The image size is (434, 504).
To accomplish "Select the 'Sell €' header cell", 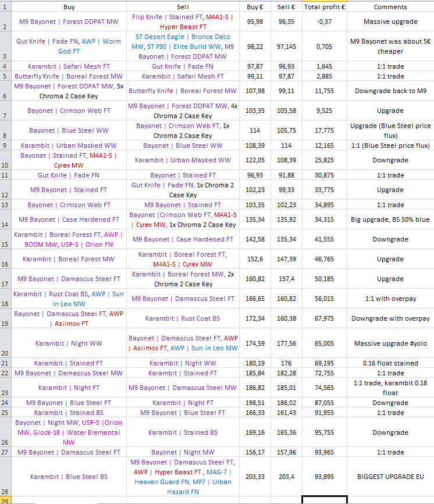I will pyautogui.click(x=286, y=7).
